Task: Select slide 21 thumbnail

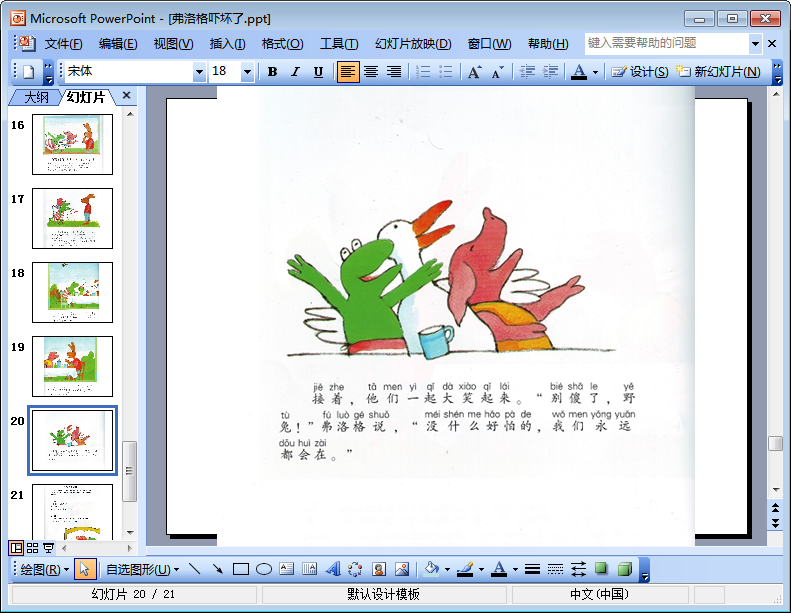Action: tap(73, 512)
